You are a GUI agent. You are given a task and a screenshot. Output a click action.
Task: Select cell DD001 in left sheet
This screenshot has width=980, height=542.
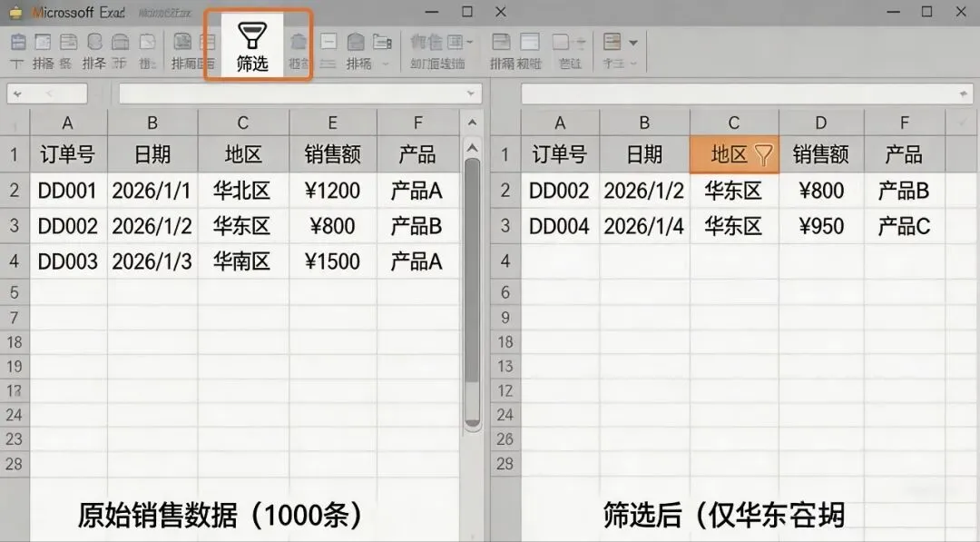[x=68, y=190]
